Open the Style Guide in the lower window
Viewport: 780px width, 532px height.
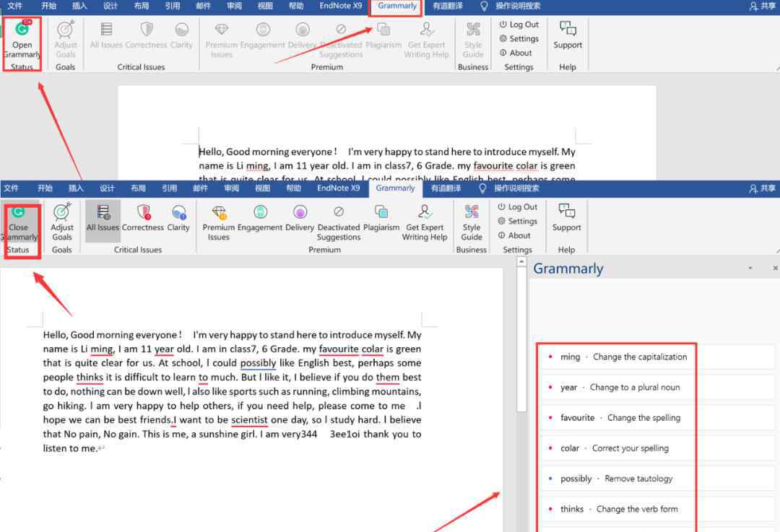click(x=472, y=223)
